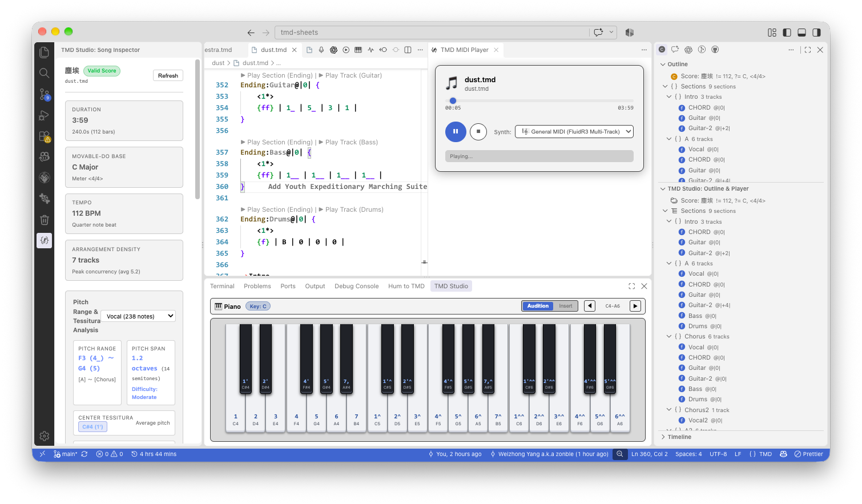Open the trash can activity bar view
This screenshot has height=504, width=862.
[44, 220]
